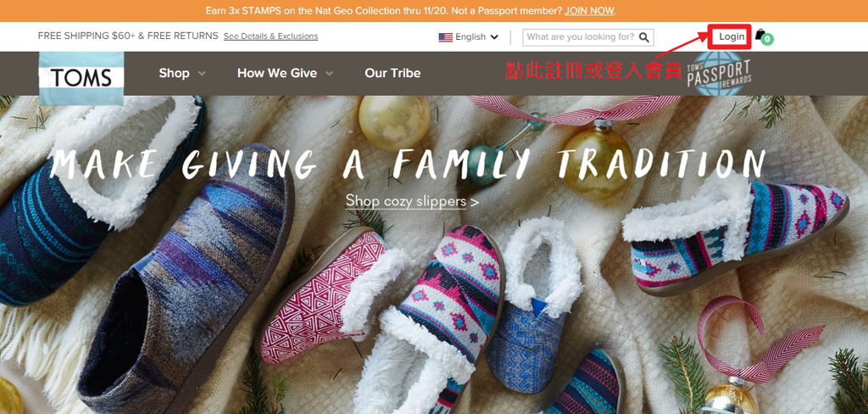Click the TOMS logo

pyautogui.click(x=81, y=78)
